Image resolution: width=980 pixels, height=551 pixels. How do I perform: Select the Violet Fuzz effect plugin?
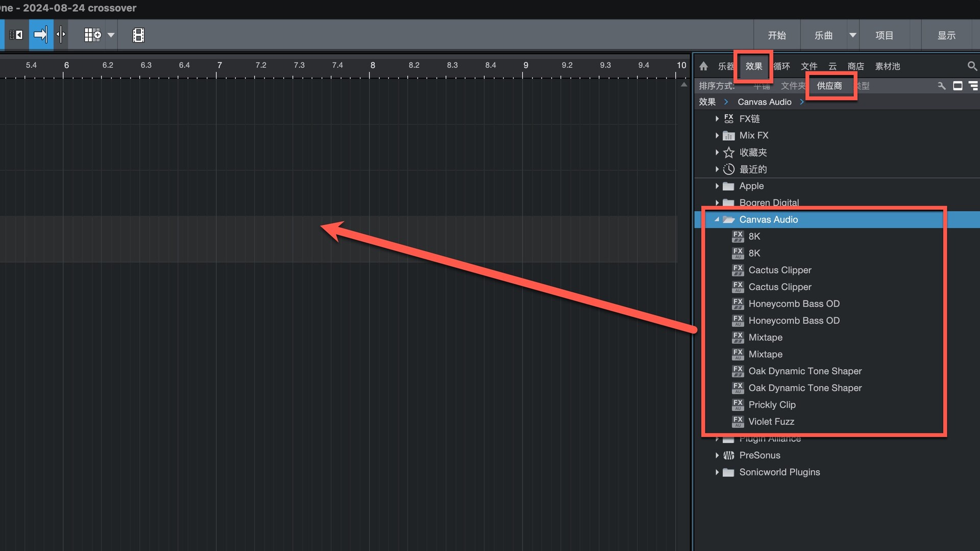click(771, 421)
